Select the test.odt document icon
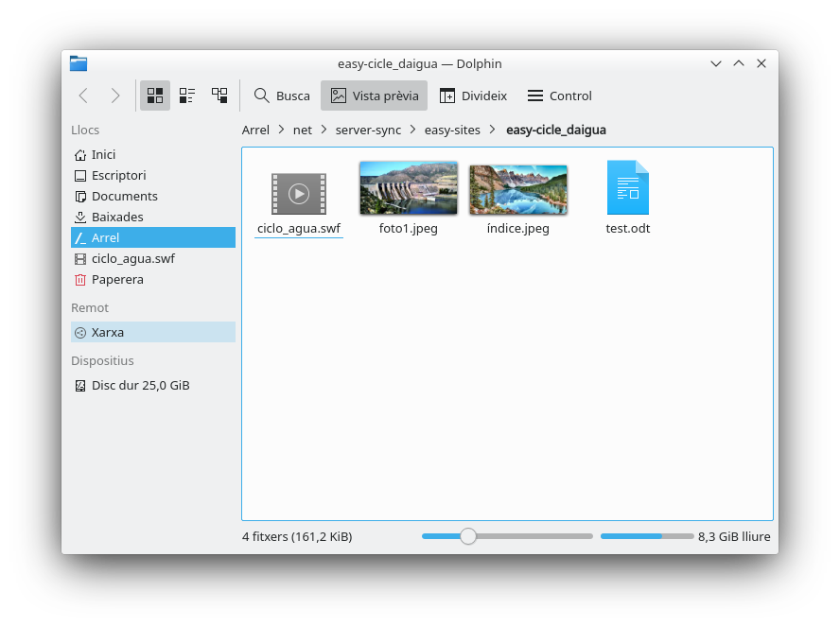This screenshot has width=840, height=627. tap(627, 188)
